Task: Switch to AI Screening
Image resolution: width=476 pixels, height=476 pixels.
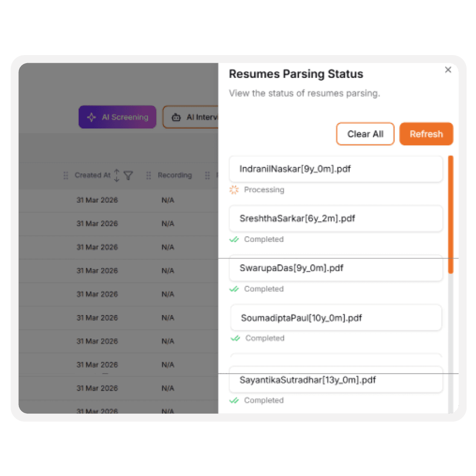Action: click(117, 117)
